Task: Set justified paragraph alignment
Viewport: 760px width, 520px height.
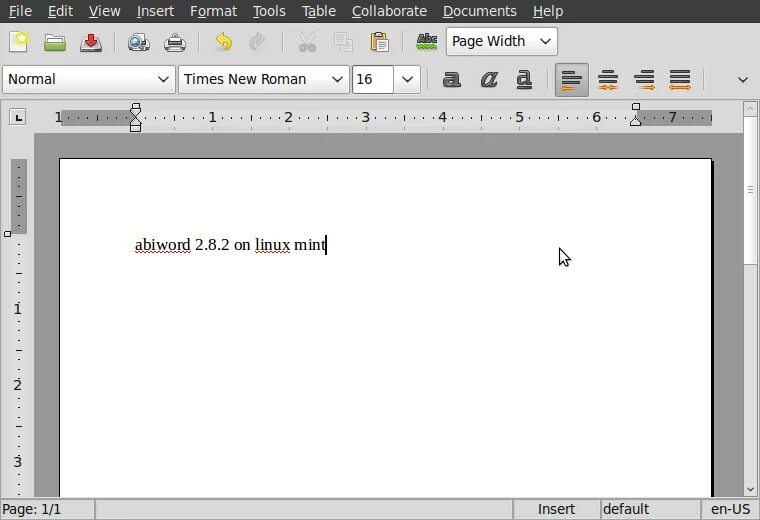Action: [x=680, y=80]
